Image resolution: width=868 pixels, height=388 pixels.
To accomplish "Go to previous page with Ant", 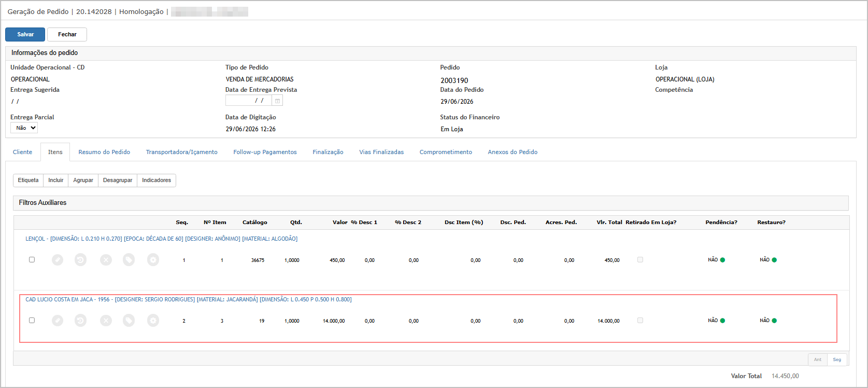I will pyautogui.click(x=818, y=359).
